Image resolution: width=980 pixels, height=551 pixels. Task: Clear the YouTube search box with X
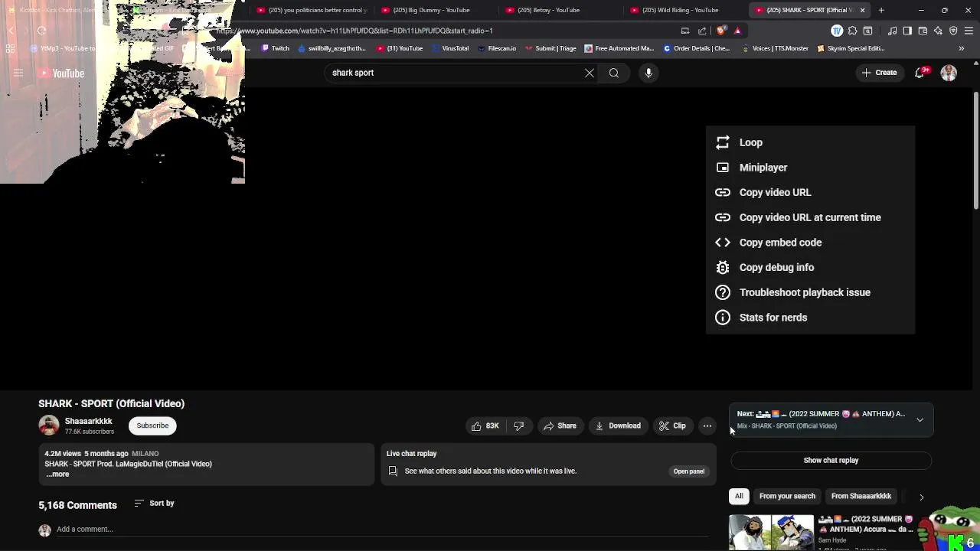[590, 73]
